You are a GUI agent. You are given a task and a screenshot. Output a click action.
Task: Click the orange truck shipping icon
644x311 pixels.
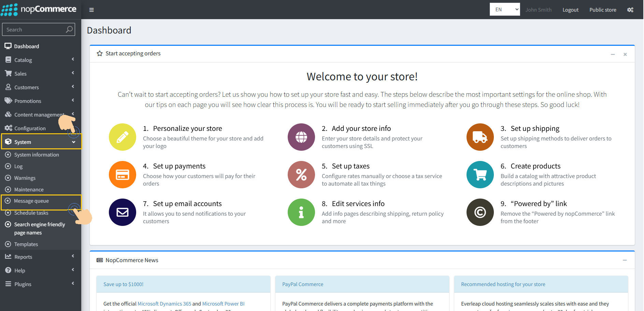click(x=480, y=137)
